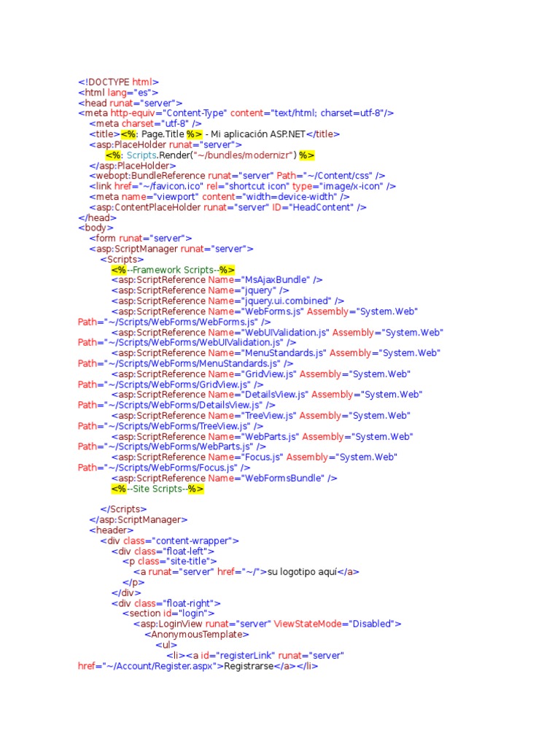This screenshot has width=560, height=747.
Task: Click the '<ul>' tag
Action: point(166,645)
